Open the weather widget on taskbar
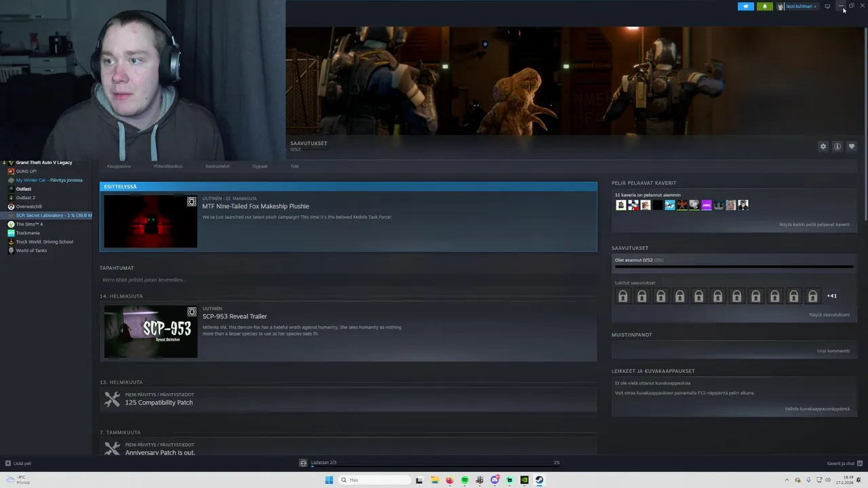The height and width of the screenshot is (488, 868). [x=18, y=480]
